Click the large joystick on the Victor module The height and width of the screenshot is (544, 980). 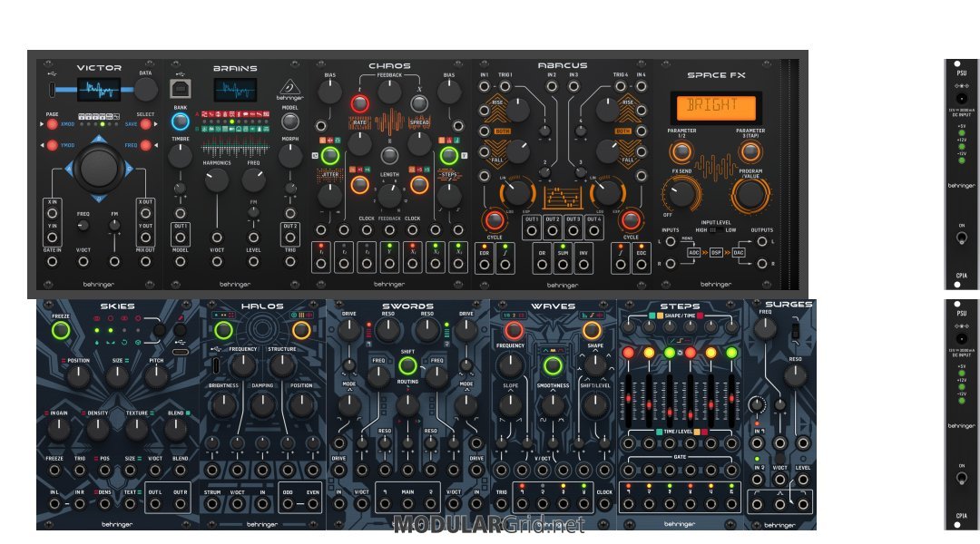[99, 168]
